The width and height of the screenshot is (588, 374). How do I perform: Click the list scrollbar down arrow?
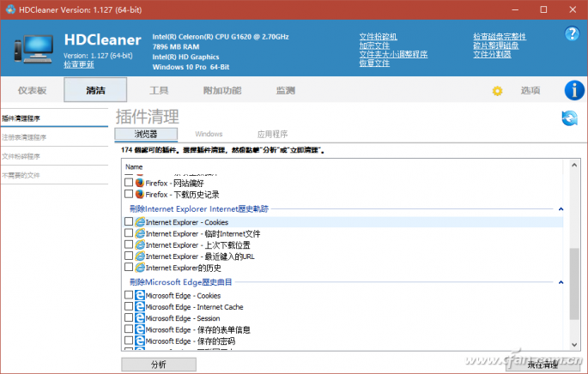(574, 344)
